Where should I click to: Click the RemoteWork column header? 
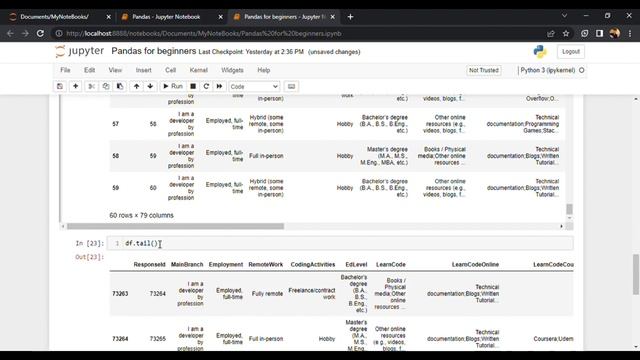(x=266, y=264)
